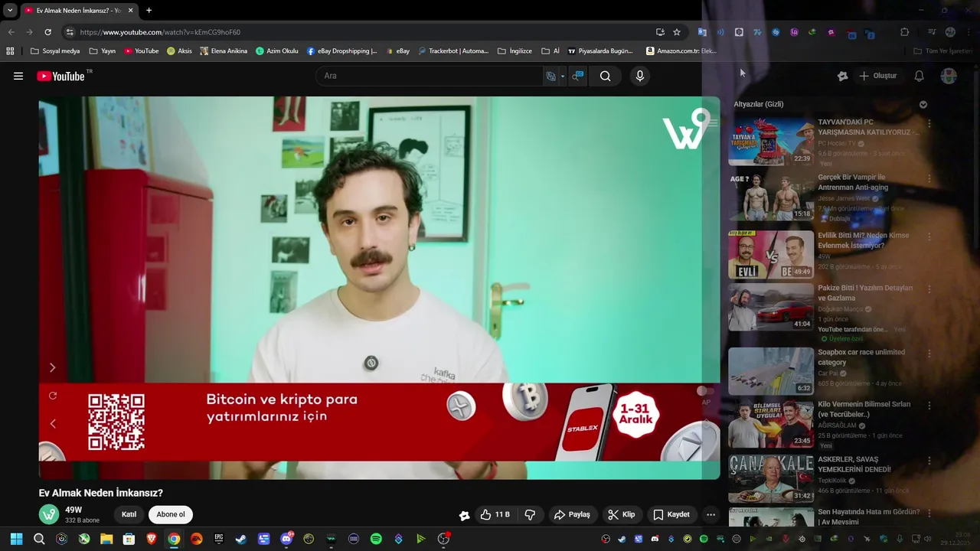This screenshot has height=551, width=980.
Task: Expand the video overlay right chevron
Action: tap(52, 367)
